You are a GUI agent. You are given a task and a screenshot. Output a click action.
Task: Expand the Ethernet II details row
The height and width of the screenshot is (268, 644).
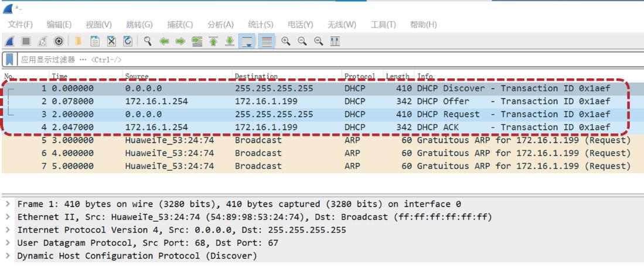pos(8,217)
